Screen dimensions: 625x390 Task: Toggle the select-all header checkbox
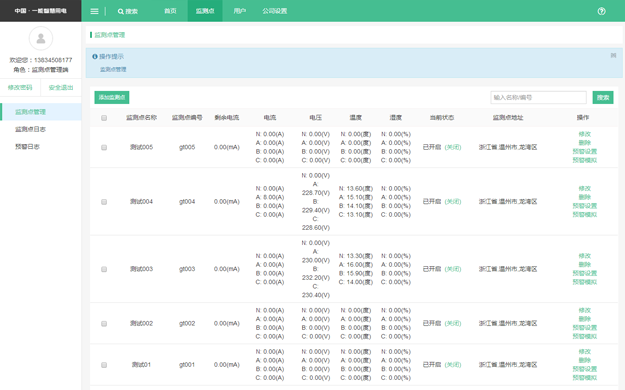pyautogui.click(x=104, y=118)
